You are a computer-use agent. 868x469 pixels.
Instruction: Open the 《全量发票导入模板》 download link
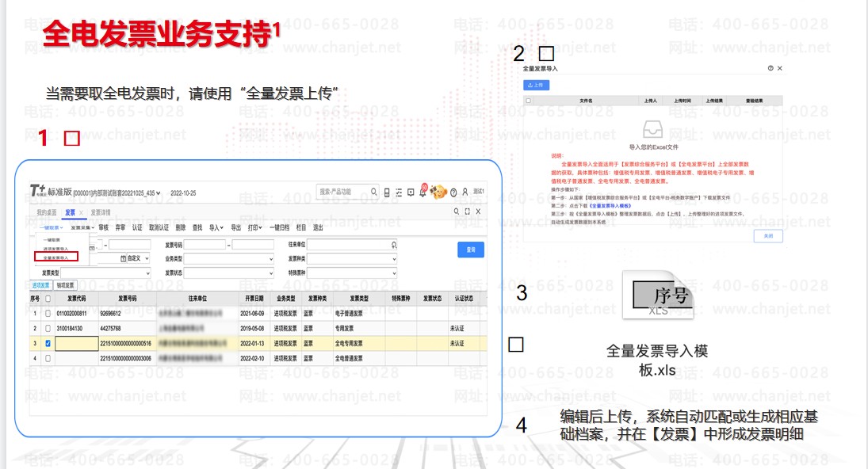tap(610, 206)
